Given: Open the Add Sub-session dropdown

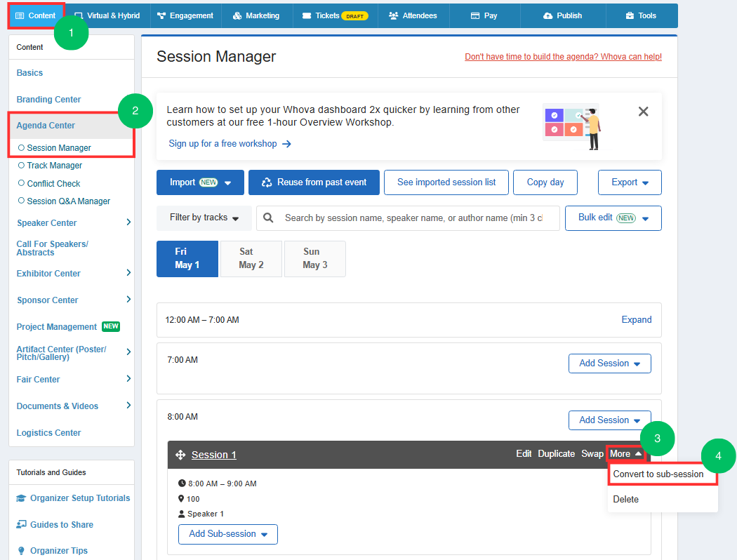Looking at the screenshot, I should [228, 534].
